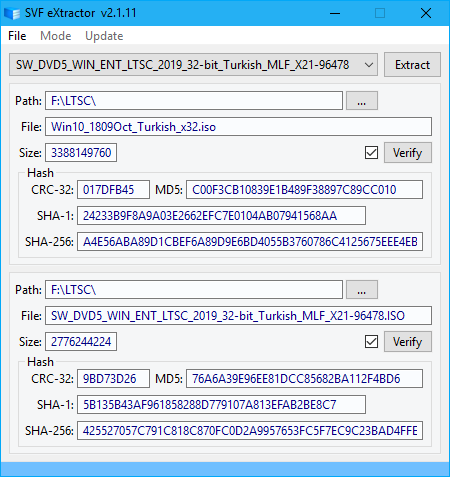Click the source size field 3388149760

[x=81, y=153]
